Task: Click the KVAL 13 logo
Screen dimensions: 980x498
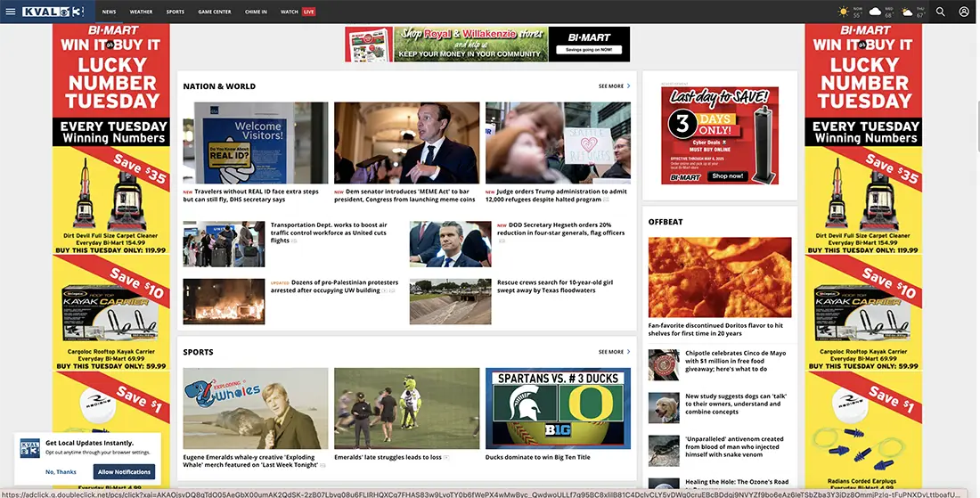Action: tap(53, 12)
